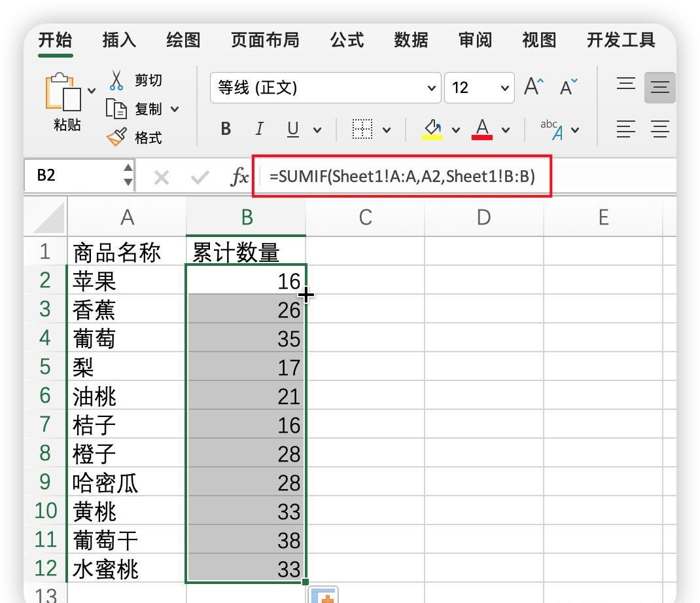Select column E header

[603, 217]
